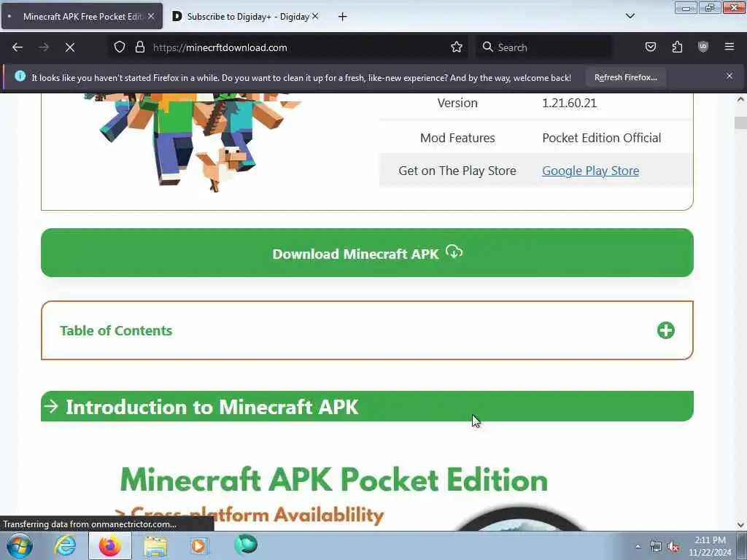This screenshot has height=560, width=747.
Task: Open the Pocket save icon
Action: [650, 47]
